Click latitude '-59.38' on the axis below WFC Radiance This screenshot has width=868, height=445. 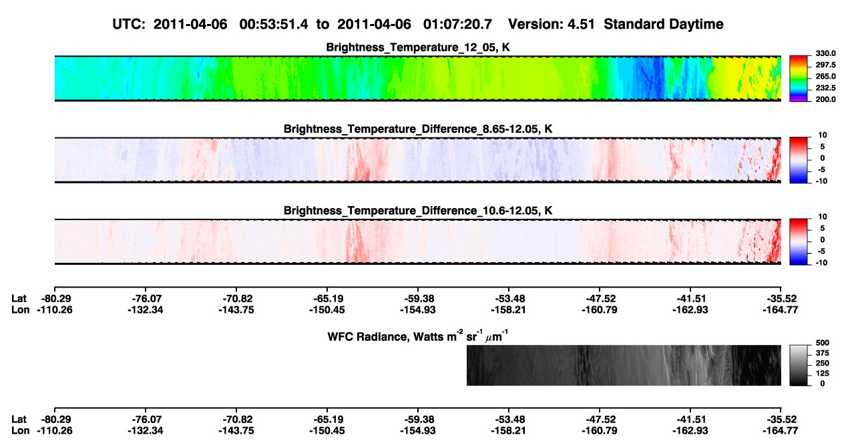418,420
